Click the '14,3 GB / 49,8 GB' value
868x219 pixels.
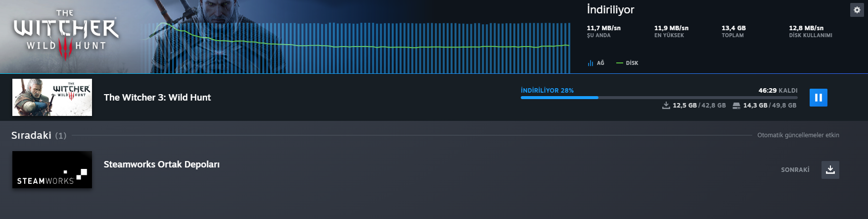coord(770,106)
